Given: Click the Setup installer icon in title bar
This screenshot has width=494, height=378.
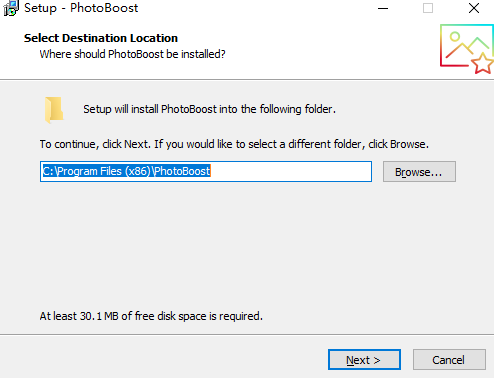Looking at the screenshot, I should tap(11, 8).
